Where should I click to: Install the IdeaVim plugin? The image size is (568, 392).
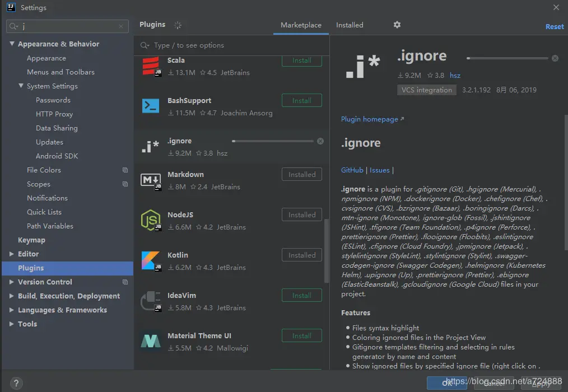[302, 295]
